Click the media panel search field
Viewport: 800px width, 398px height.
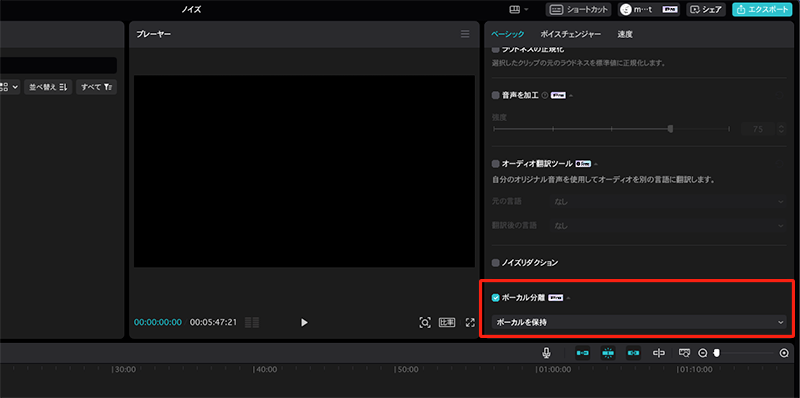point(58,65)
